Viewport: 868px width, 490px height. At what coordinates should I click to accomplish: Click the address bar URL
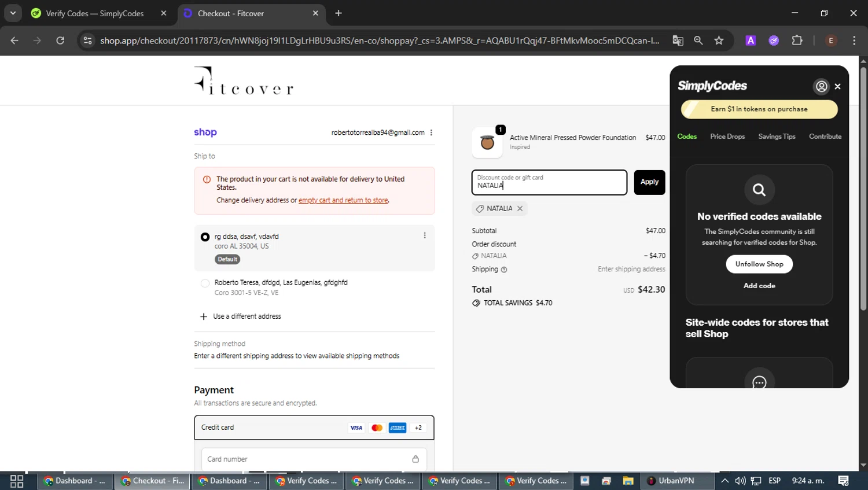pos(380,40)
